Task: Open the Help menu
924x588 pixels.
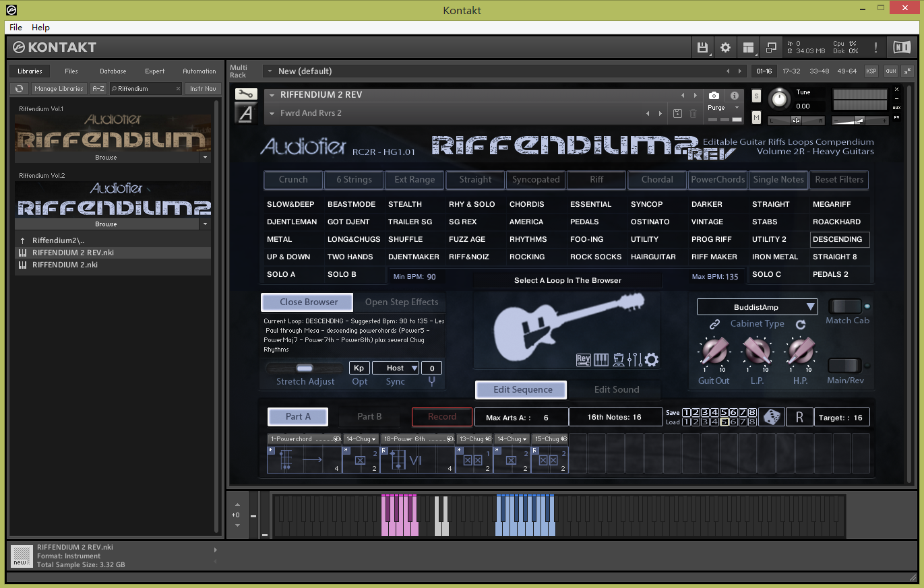Action: coord(40,28)
